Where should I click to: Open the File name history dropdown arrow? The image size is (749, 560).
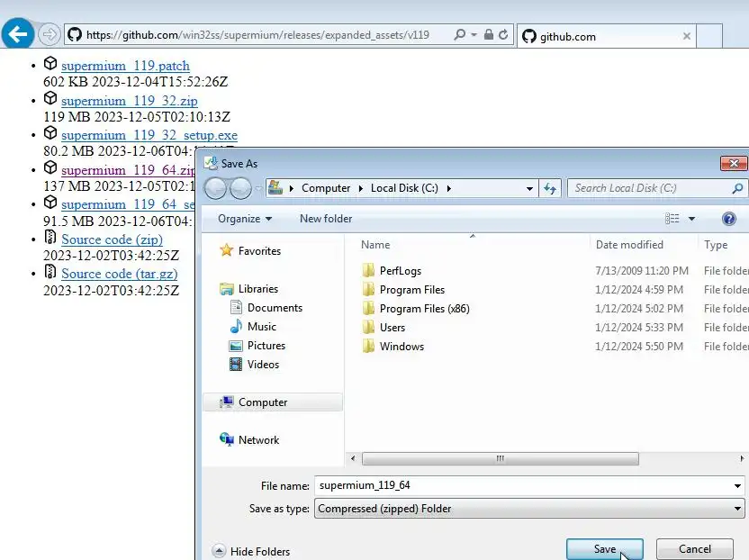[x=737, y=486]
